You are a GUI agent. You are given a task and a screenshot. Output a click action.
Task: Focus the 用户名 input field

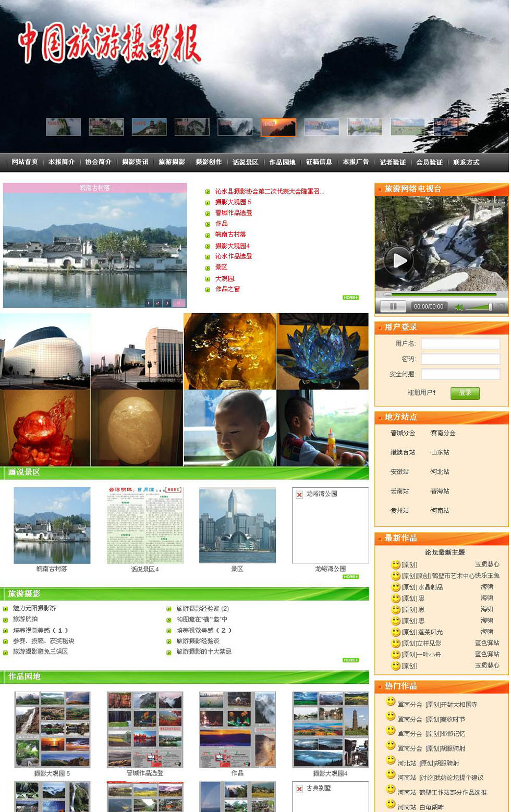pos(460,343)
